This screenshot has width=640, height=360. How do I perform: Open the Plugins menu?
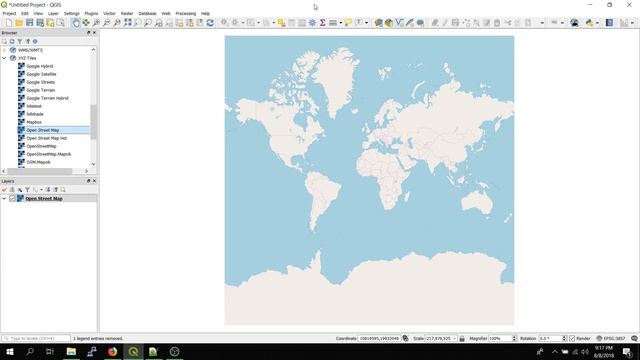(x=91, y=13)
